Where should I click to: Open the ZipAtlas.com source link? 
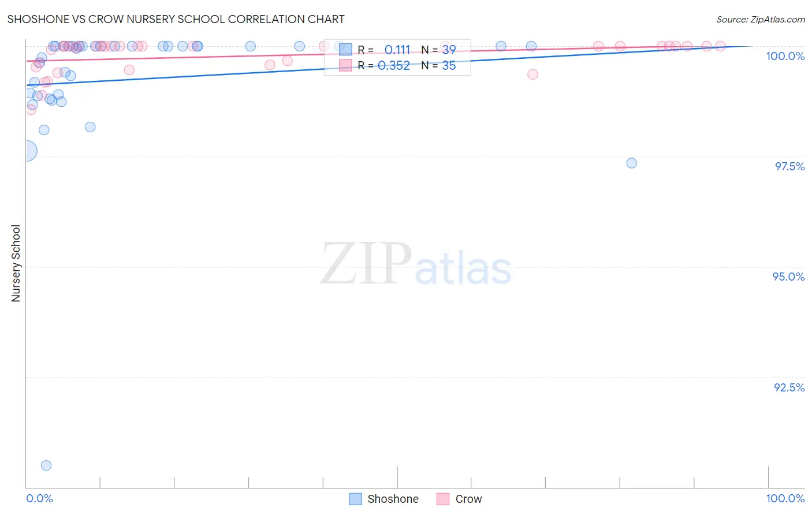(761, 19)
